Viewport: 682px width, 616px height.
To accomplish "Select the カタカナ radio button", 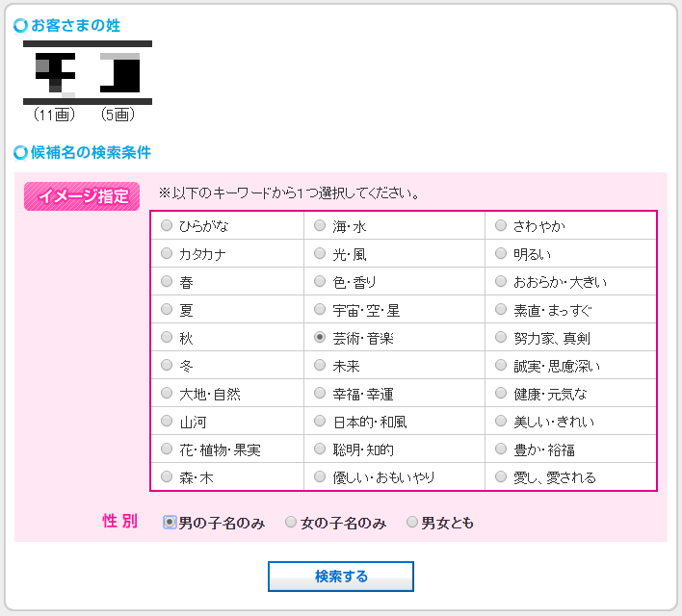I will (167, 253).
